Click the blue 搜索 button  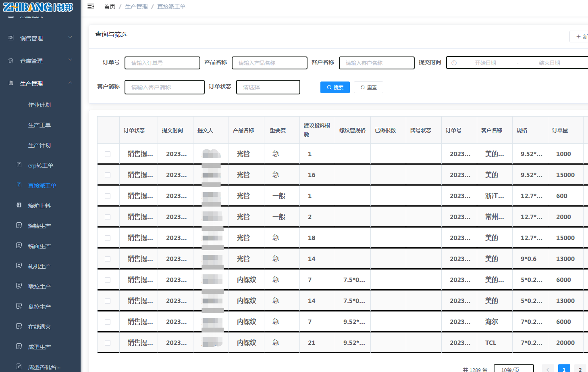point(335,87)
